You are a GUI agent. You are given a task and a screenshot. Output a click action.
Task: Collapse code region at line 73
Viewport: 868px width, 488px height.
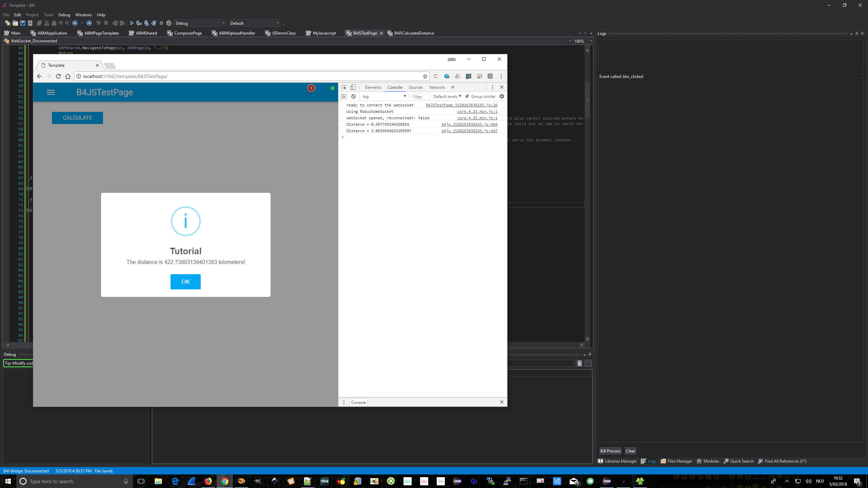coord(28,210)
